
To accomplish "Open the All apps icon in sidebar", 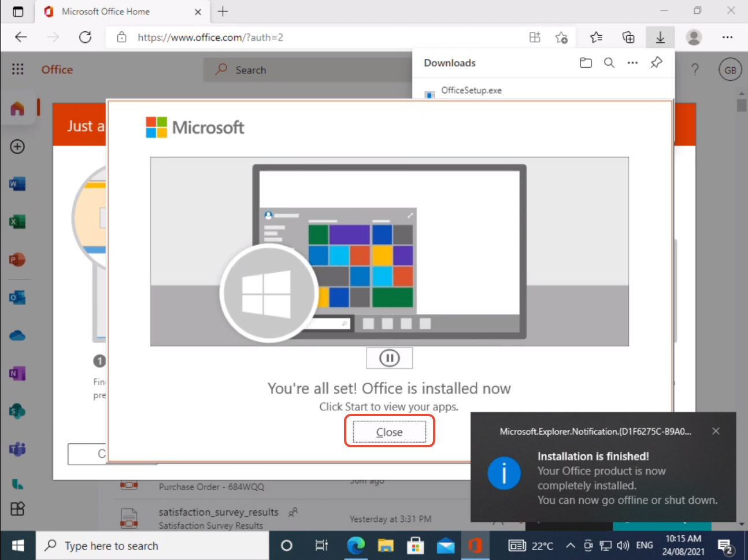I will coord(17,509).
